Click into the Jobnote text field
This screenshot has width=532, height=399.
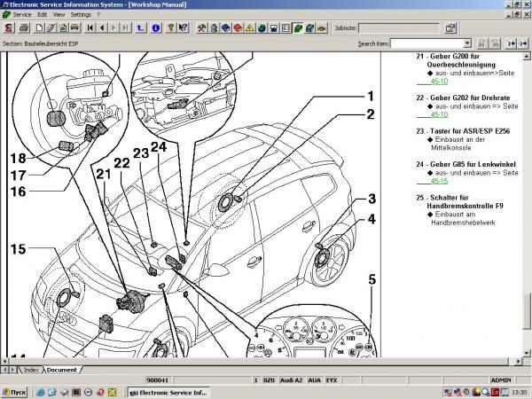[399, 28]
